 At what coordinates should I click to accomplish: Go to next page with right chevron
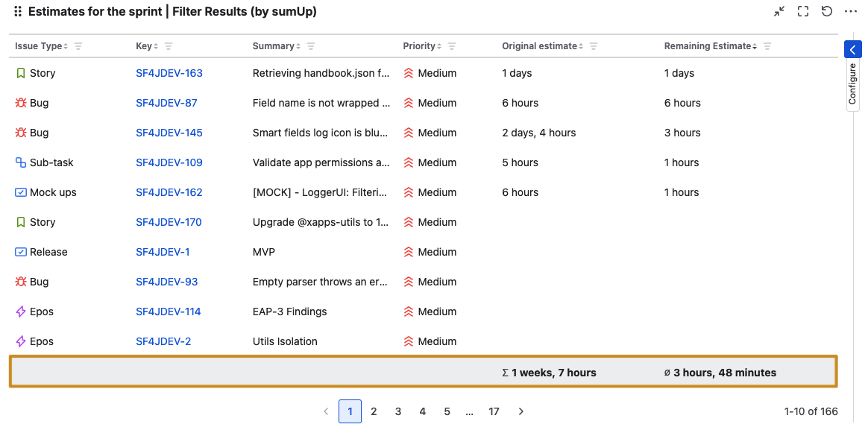tap(521, 411)
